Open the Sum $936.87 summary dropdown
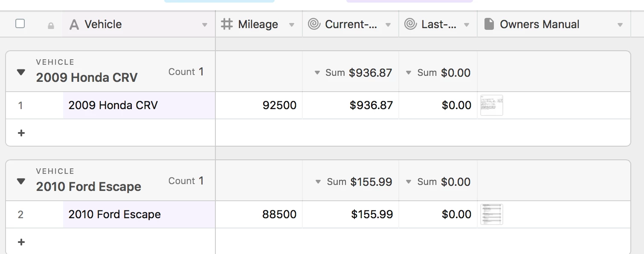Image resolution: width=644 pixels, height=254 pixels. pos(353,73)
